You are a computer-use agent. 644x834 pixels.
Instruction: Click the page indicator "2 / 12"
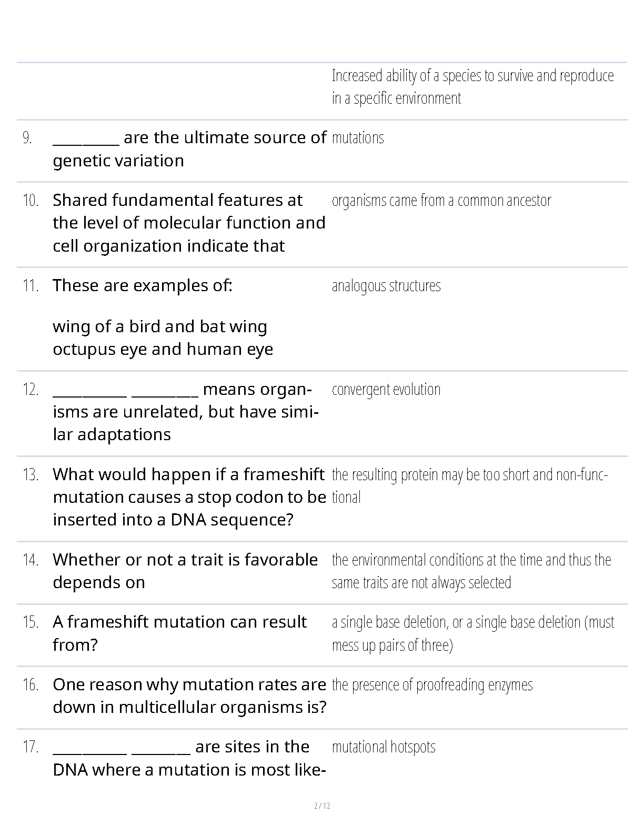322,806
